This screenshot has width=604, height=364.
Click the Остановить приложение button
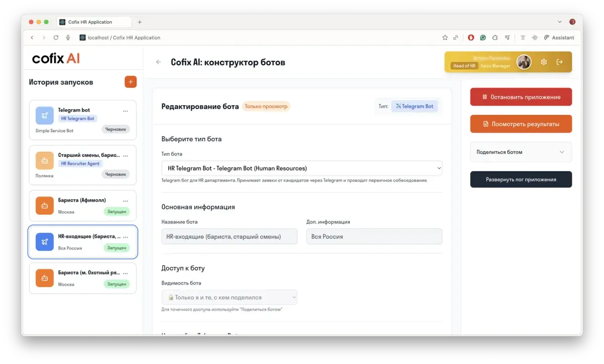pos(521,97)
